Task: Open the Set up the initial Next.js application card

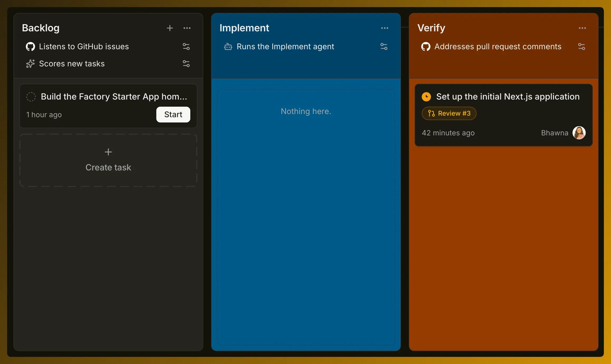Action: coord(504,115)
